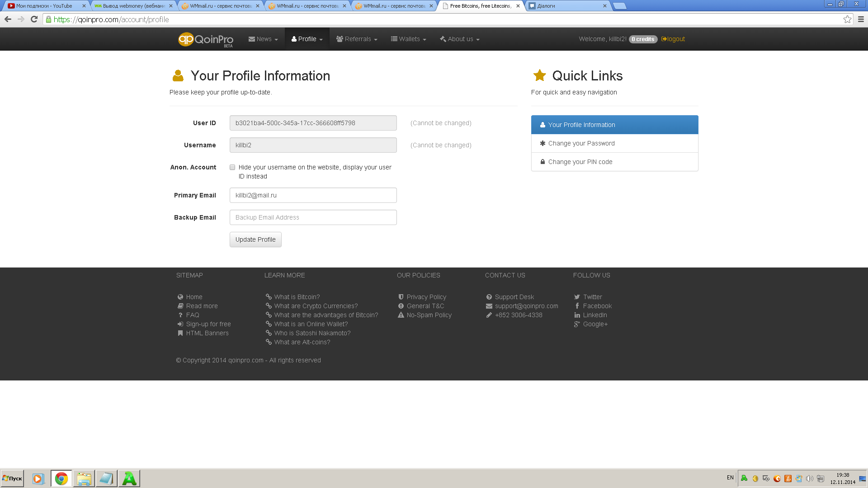Open Windows Explorer taskbar icon
This screenshot has width=868, height=488.
click(84, 479)
